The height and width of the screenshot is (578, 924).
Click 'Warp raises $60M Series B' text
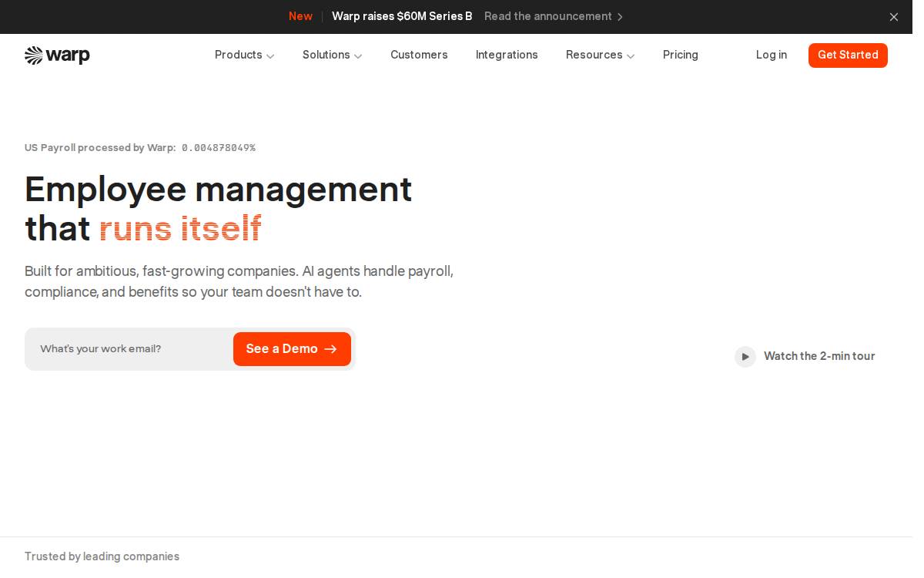pyautogui.click(x=402, y=17)
